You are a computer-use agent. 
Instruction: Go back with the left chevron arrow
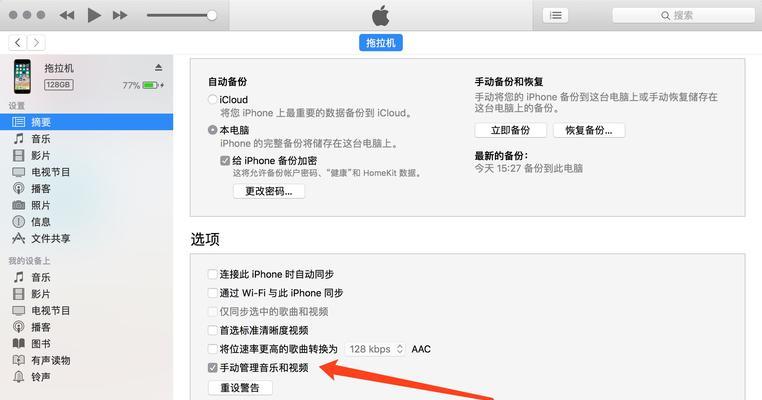18,43
